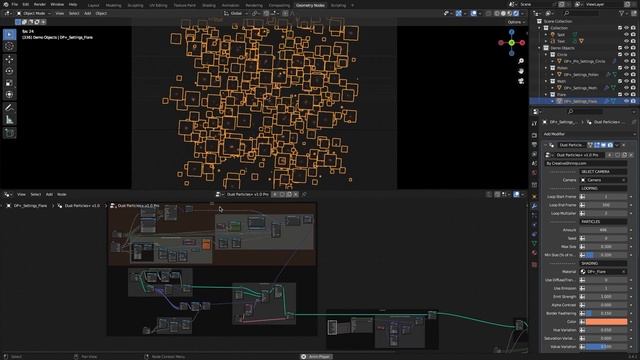Click DP+_Settings_Flare breadcrumb in node editor

pos(31,206)
